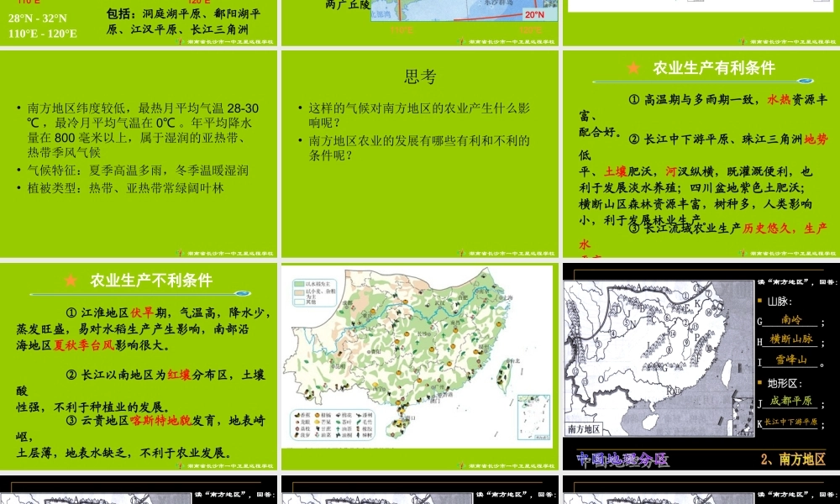
Task: Click the 山脉： heading on black slide
Action: pyautogui.click(x=780, y=302)
